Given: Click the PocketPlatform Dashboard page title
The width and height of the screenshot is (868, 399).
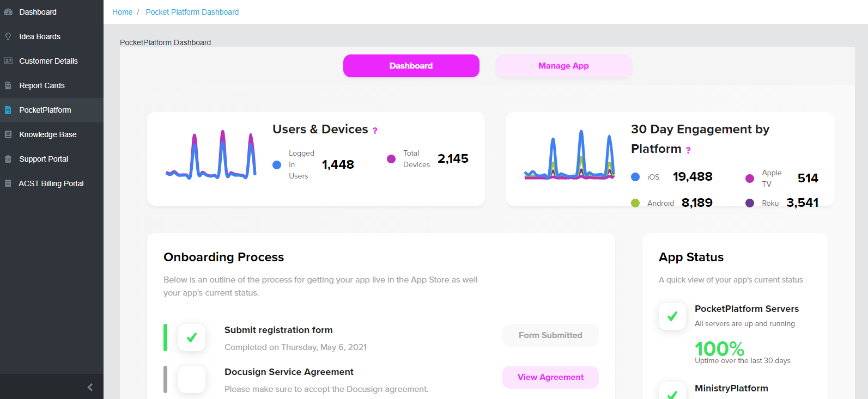Looking at the screenshot, I should pyautogui.click(x=166, y=42).
